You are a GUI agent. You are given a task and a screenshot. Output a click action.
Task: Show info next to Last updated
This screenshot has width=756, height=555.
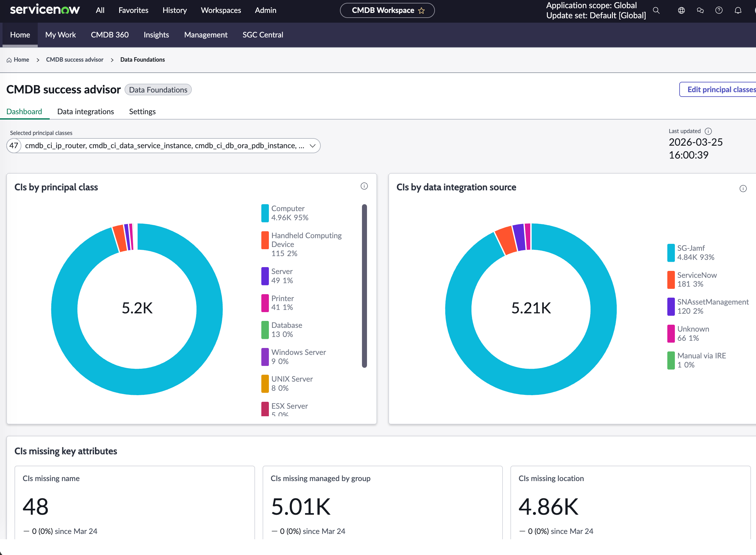(x=708, y=131)
